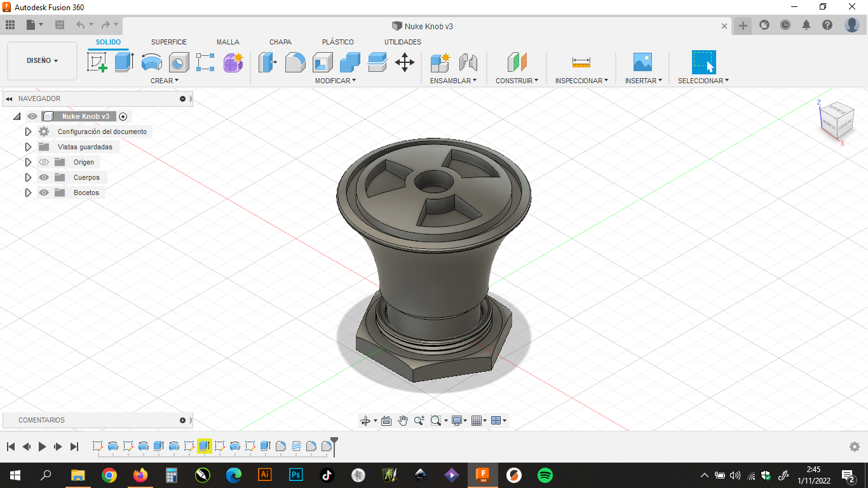The width and height of the screenshot is (868, 488).
Task: Jump to the timeline beginning
Action: click(x=11, y=447)
